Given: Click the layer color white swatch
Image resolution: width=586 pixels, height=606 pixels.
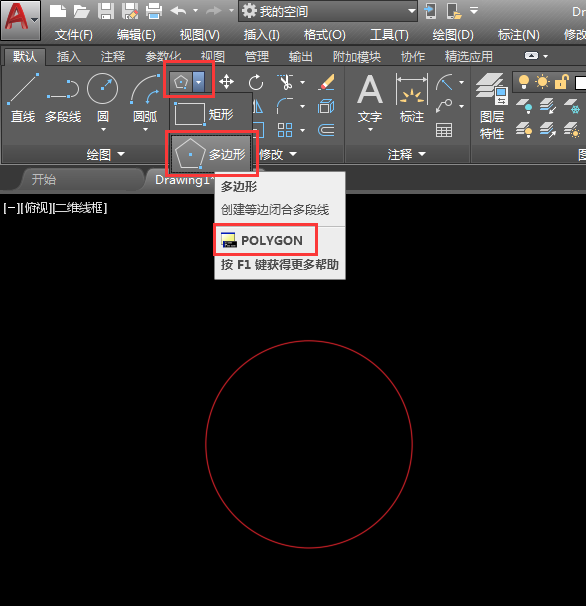Looking at the screenshot, I should [580, 83].
